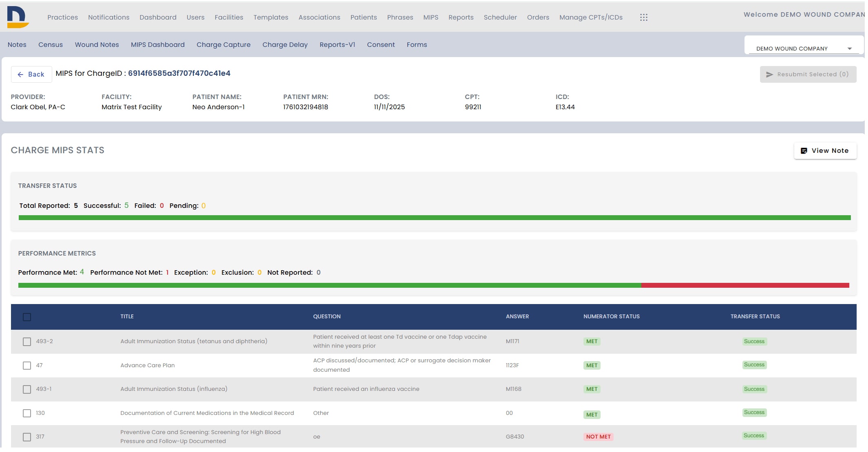Open Templates in the top navigation
The width and height of the screenshot is (868, 452).
[x=271, y=17]
